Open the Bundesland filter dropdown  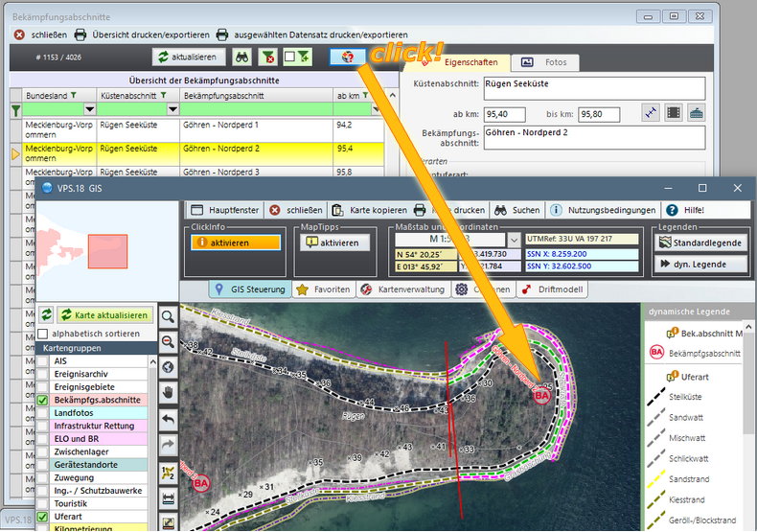[x=89, y=109]
